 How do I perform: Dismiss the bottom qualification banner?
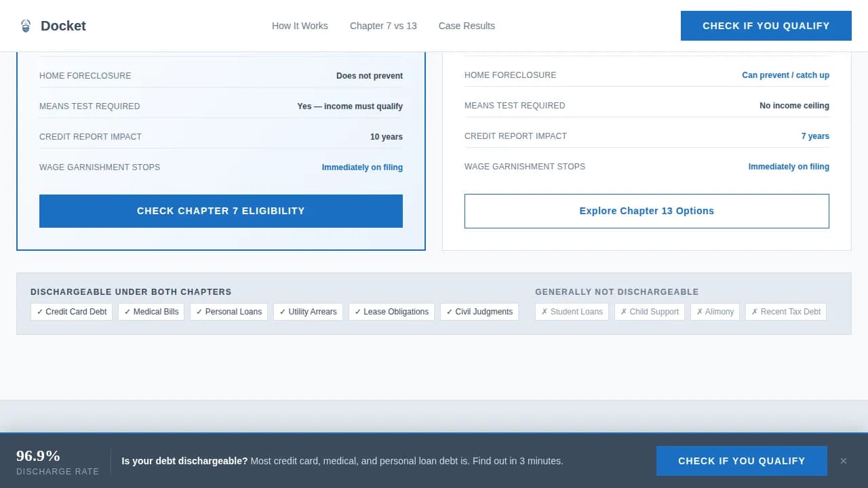pos(844,460)
